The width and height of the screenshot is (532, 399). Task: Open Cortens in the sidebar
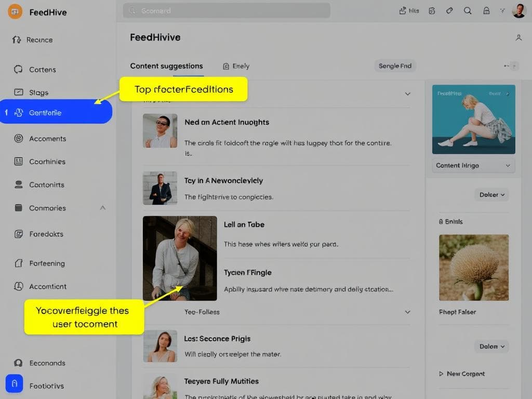tap(35, 70)
